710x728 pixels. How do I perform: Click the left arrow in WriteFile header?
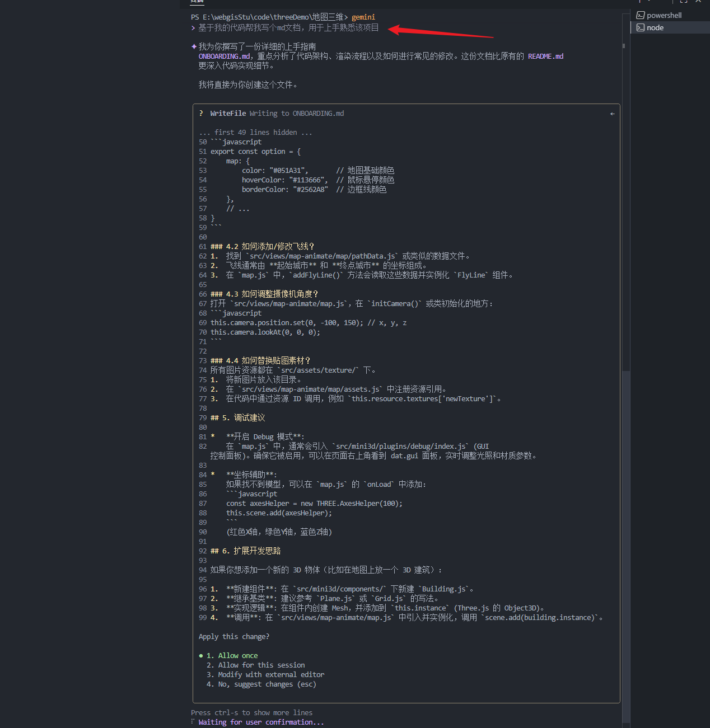pos(612,114)
